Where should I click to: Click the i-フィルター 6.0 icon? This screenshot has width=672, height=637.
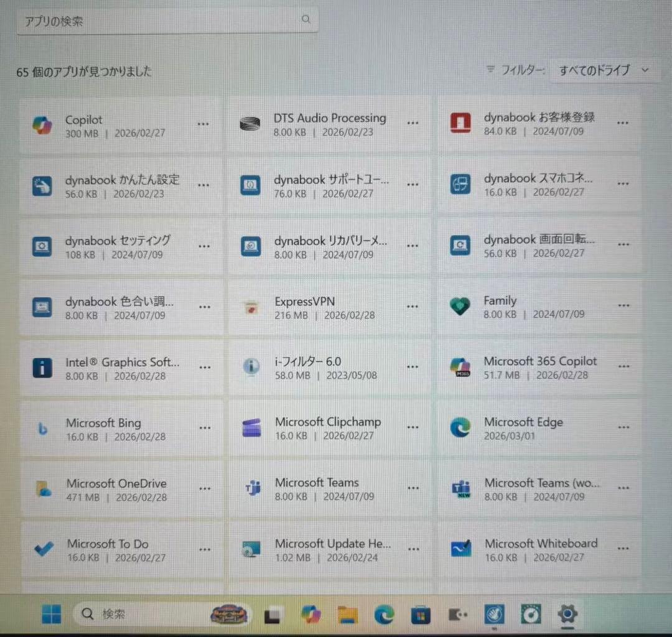tap(251, 366)
